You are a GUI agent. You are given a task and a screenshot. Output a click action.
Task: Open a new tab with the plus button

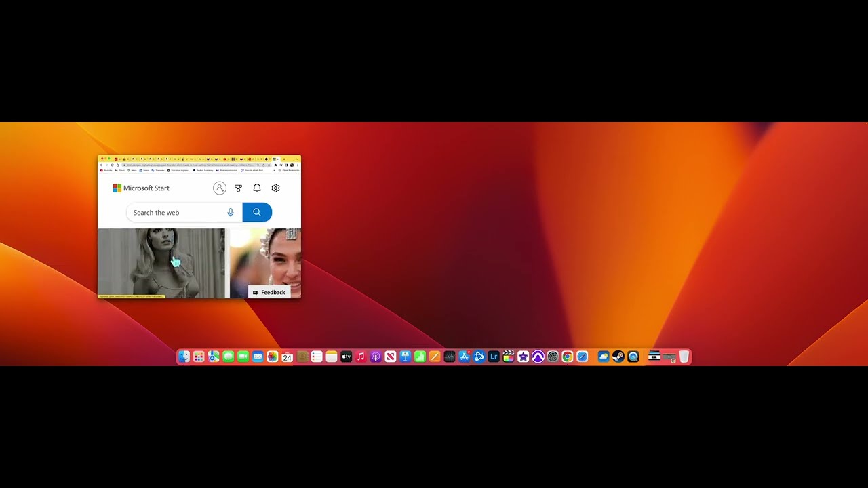pyautogui.click(x=283, y=159)
